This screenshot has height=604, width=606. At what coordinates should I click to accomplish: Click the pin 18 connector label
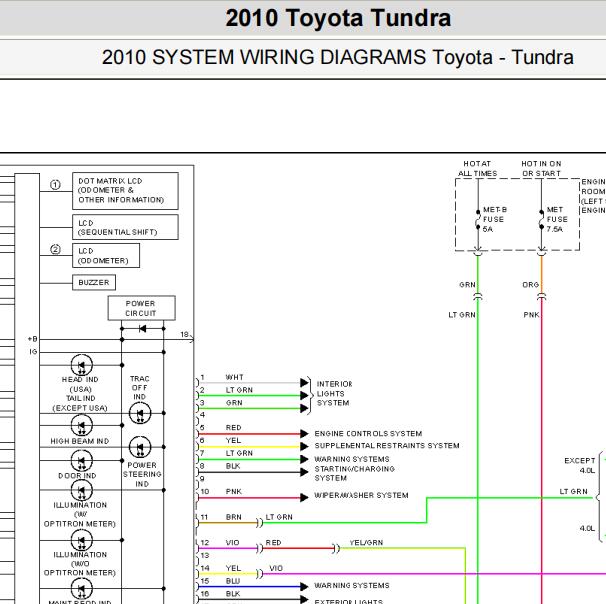coord(184,334)
